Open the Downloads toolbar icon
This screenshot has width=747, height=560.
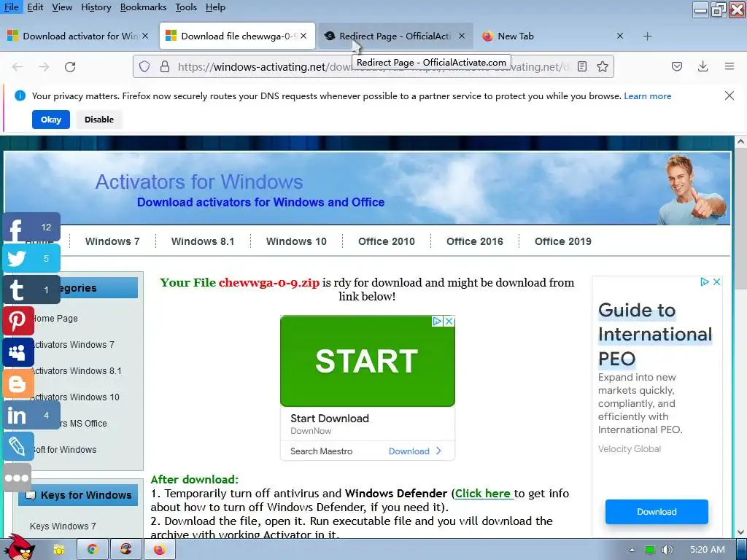[x=703, y=66]
